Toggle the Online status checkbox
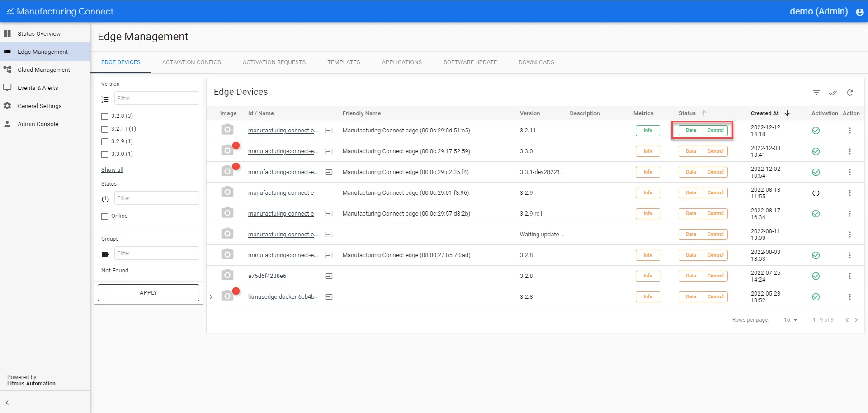Screen dimensions: 868x413 click(105, 216)
